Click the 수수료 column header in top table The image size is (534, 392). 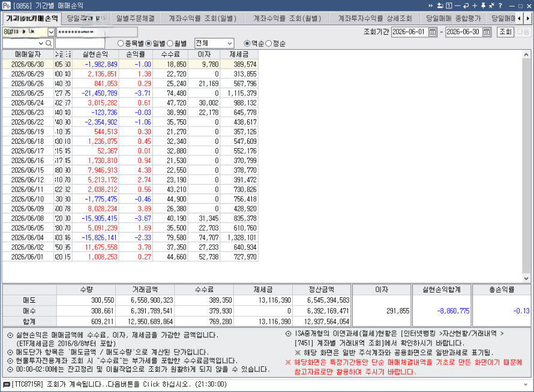pos(170,55)
